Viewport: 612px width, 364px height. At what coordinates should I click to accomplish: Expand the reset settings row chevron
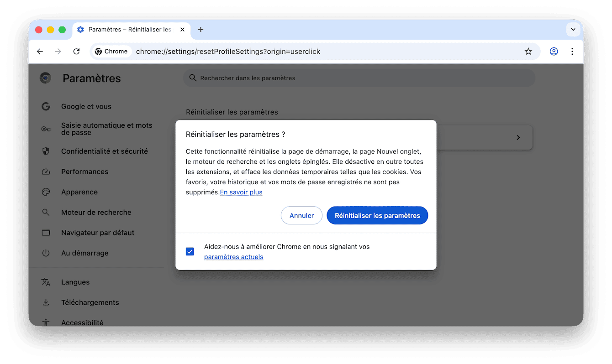pos(518,137)
